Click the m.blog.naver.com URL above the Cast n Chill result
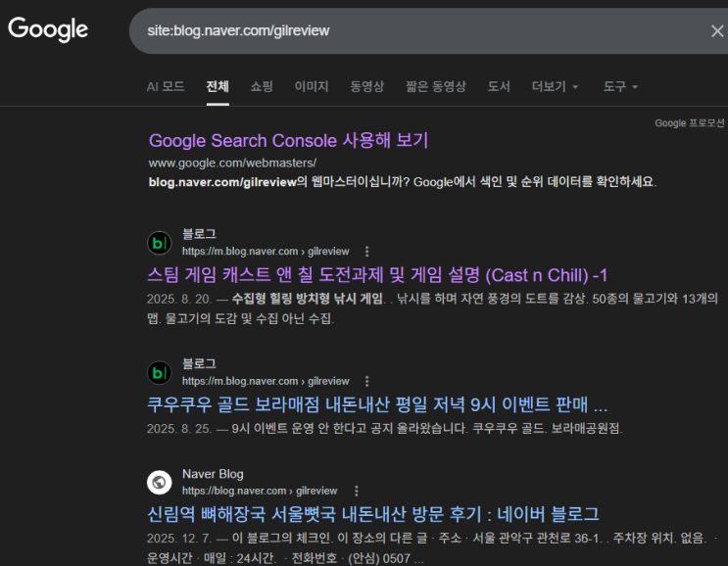This screenshot has height=566, width=728. (x=266, y=252)
